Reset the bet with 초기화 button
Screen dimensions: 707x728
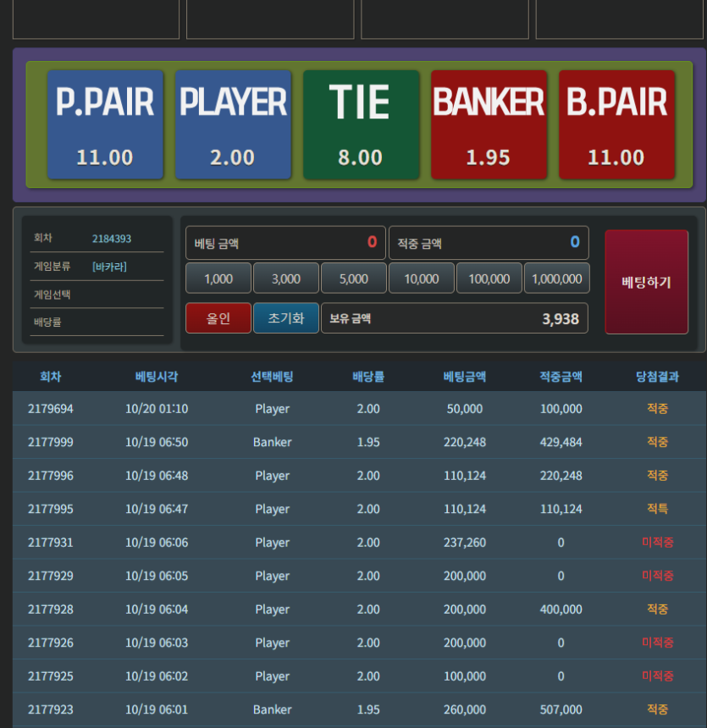click(x=286, y=318)
